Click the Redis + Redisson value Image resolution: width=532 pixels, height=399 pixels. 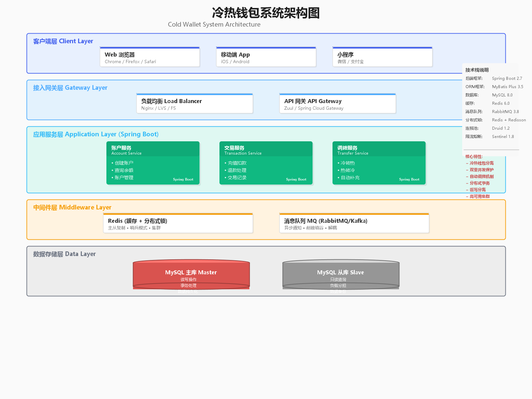509,120
